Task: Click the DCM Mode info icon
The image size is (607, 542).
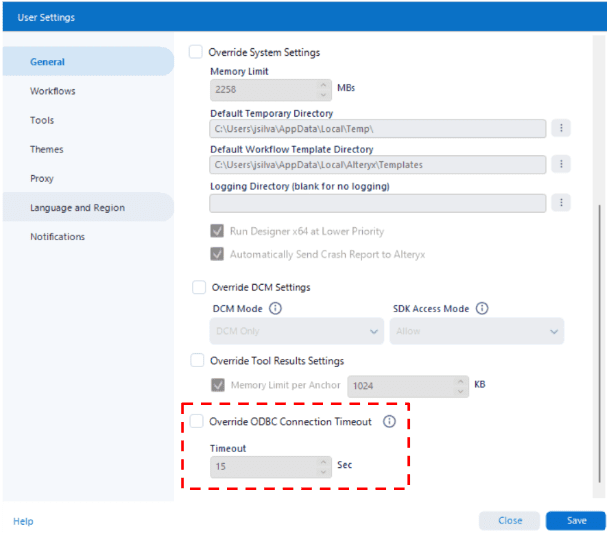Action: 276,309
